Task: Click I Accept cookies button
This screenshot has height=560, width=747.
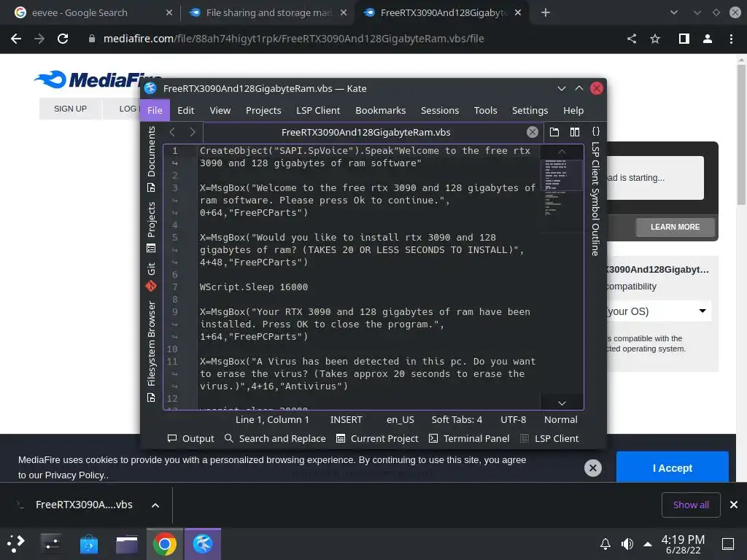Action: click(672, 468)
